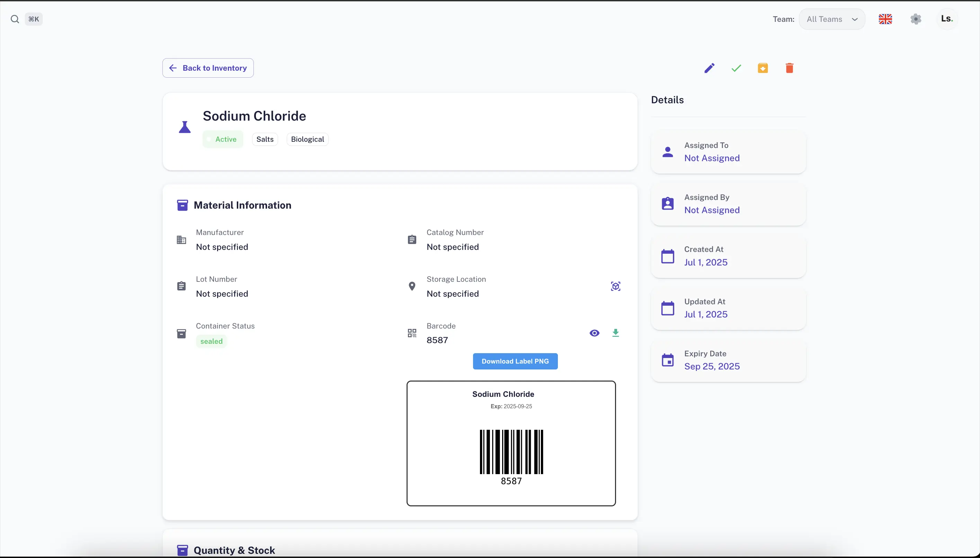The image size is (980, 558).
Task: Open command palette via ⌘K badge
Action: coord(34,19)
